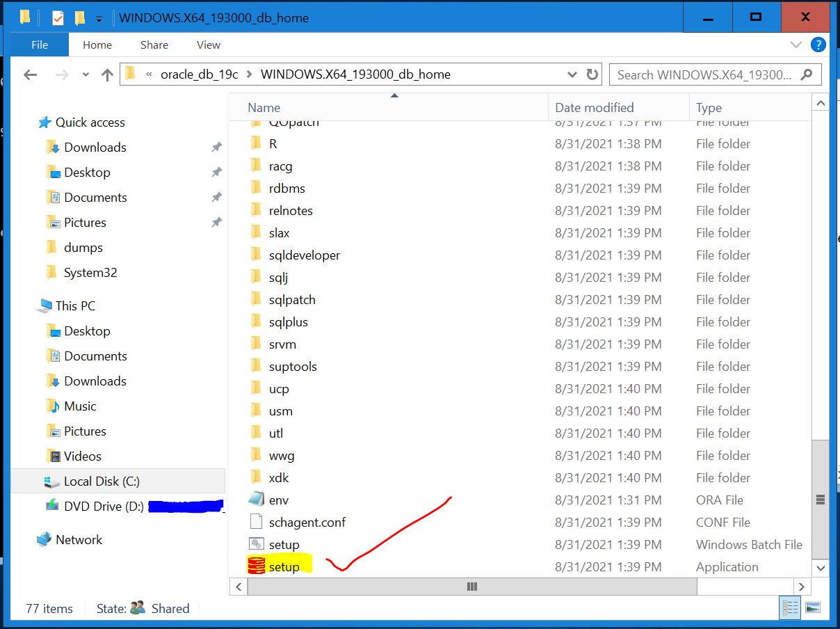Expand the ribbon chevron

click(x=797, y=45)
